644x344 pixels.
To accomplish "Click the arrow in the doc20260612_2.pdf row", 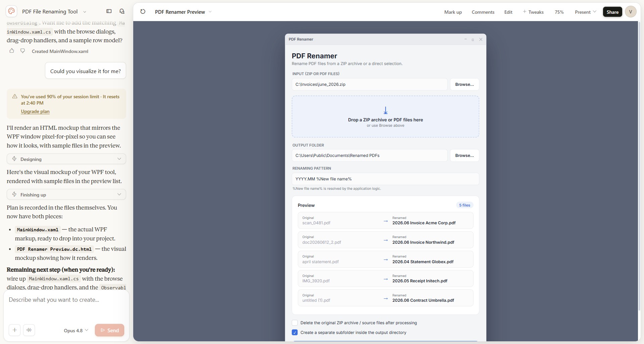I will click(x=386, y=240).
